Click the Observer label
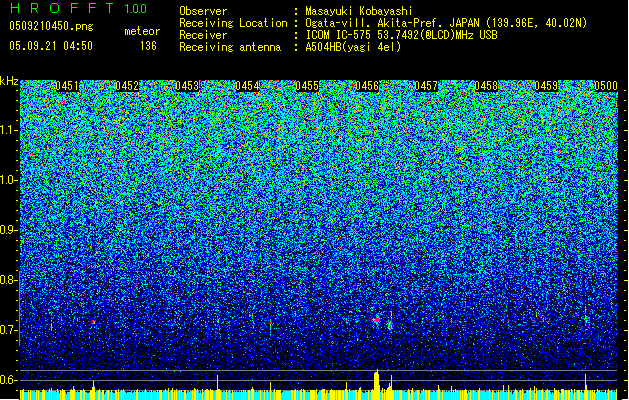 (x=203, y=11)
